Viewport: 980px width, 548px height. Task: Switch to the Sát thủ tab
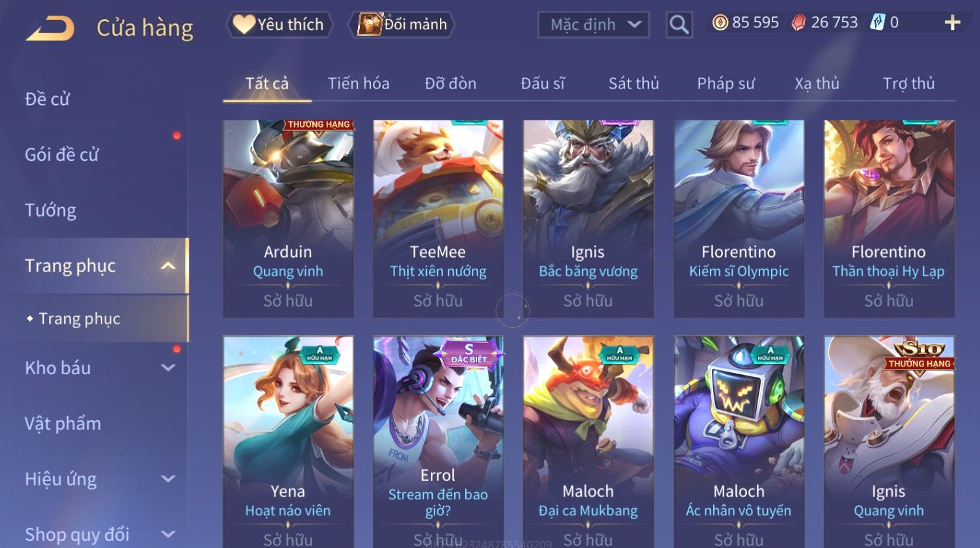click(634, 83)
